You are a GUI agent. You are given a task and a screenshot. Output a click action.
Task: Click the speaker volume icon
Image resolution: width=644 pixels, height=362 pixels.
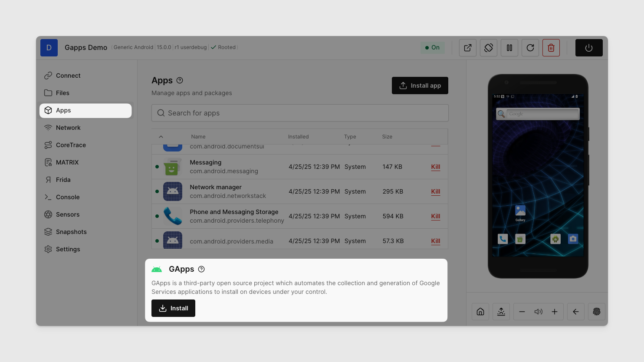point(539,312)
